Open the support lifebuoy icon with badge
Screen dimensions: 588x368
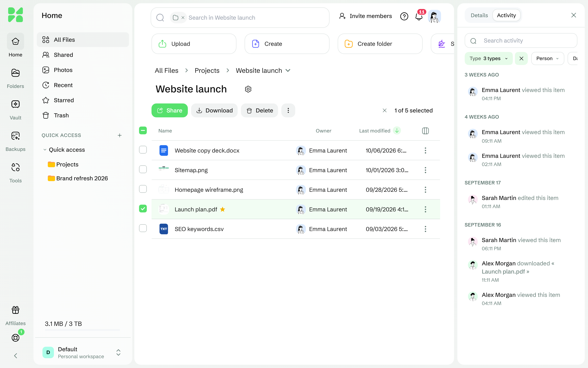(15, 338)
